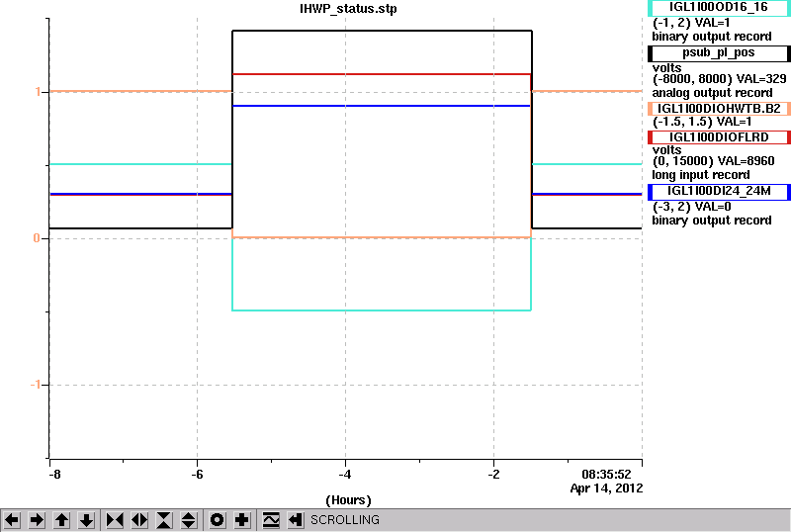The width and height of the screenshot is (791, 532).
Task: Click the SCROLLING status label
Action: [345, 520]
